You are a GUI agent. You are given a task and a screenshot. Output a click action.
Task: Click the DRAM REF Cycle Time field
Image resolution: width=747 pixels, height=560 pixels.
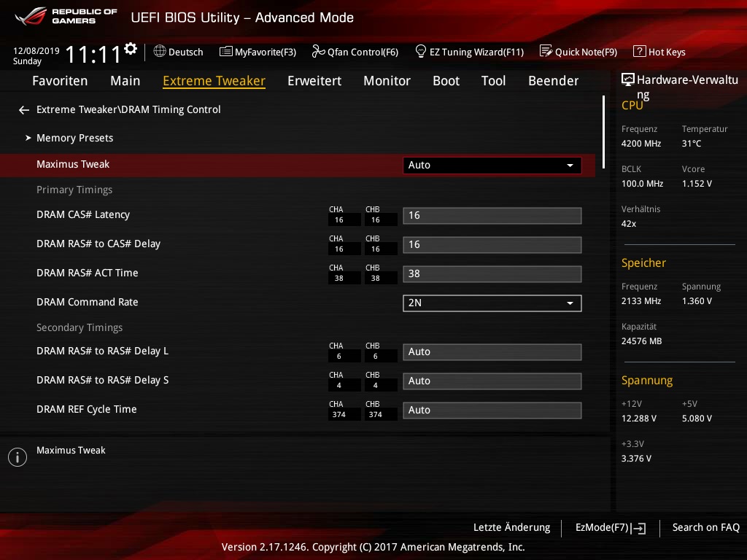pos(492,410)
